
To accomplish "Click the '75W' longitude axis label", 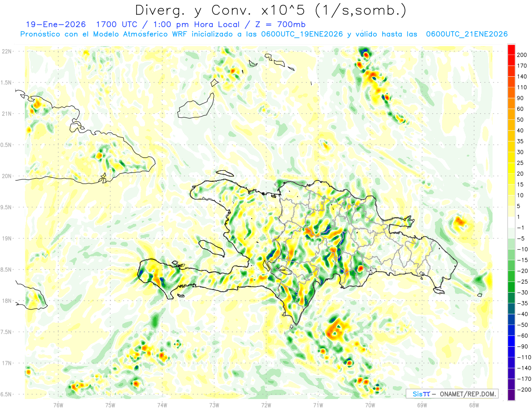I will [x=110, y=404].
